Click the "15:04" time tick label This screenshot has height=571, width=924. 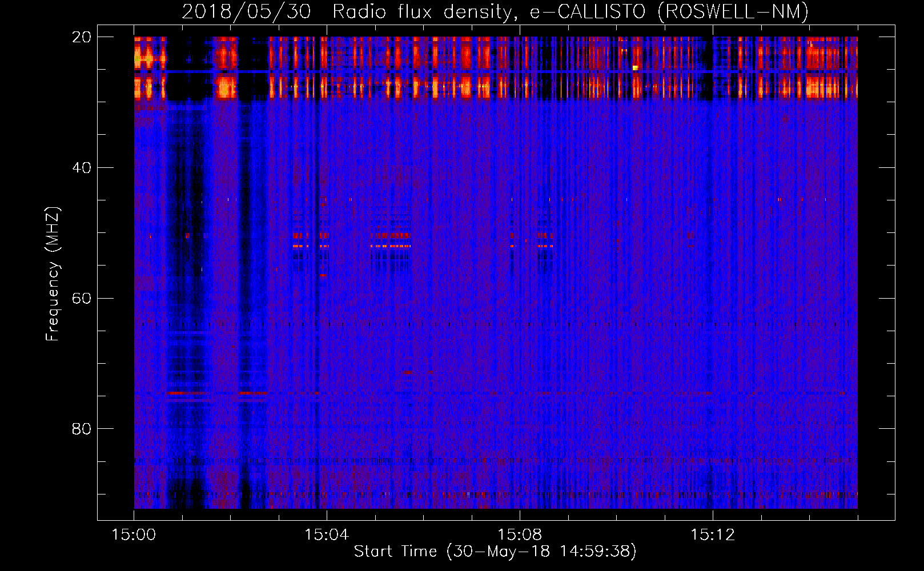pyautogui.click(x=327, y=535)
